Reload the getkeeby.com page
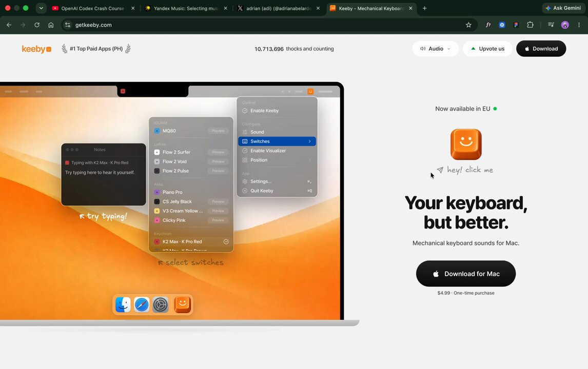588x369 pixels. tap(37, 25)
